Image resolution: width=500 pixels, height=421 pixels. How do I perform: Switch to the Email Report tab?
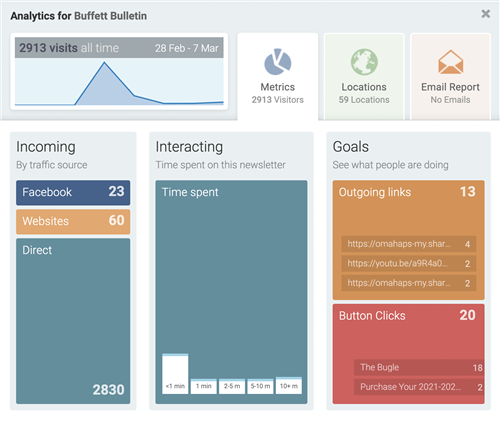click(450, 76)
